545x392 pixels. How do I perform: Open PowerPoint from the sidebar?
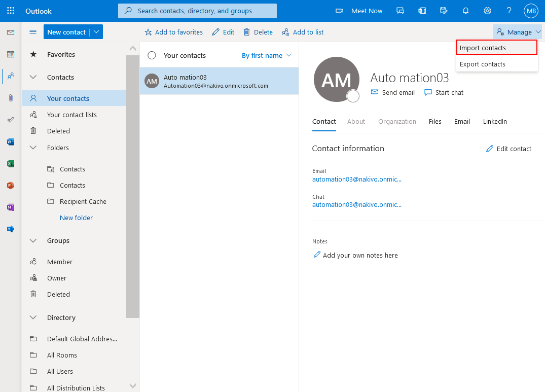pos(10,185)
